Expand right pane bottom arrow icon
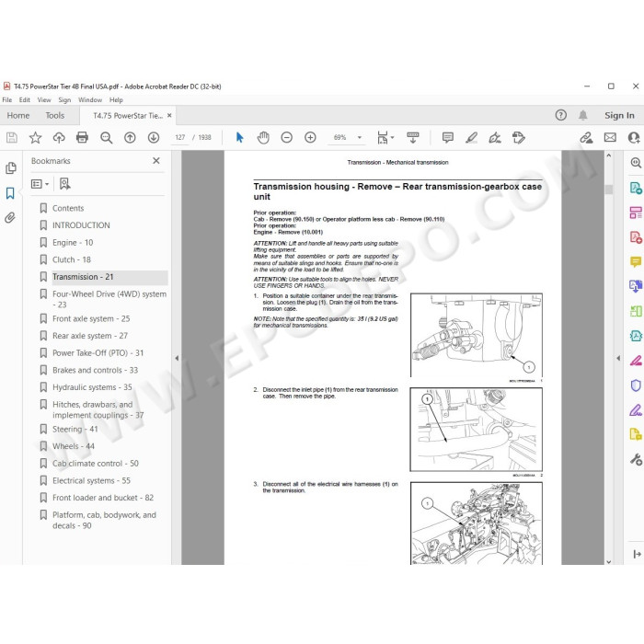The height and width of the screenshot is (644, 644). click(x=637, y=554)
